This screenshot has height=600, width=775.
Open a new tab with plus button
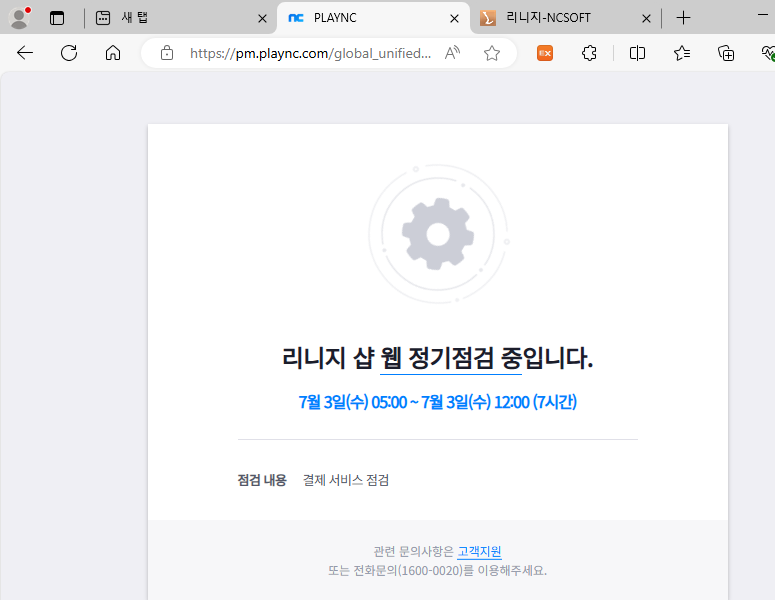point(683,18)
